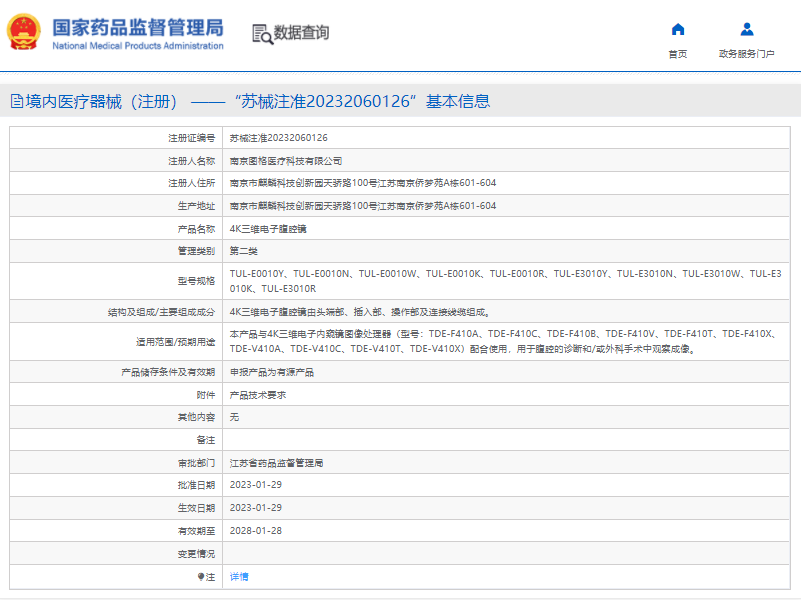
Task: Click the 注册证编号 row label
Action: tap(192, 138)
